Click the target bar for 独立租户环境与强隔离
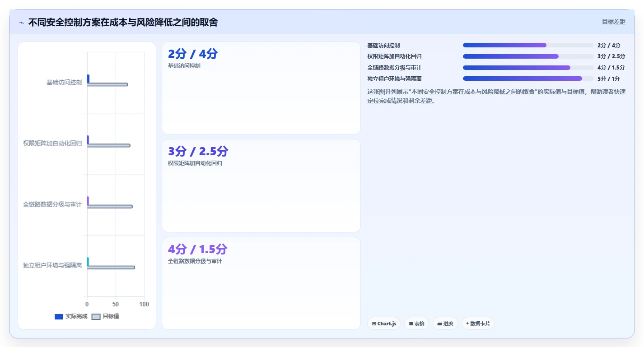The height and width of the screenshot is (347, 644). click(111, 267)
